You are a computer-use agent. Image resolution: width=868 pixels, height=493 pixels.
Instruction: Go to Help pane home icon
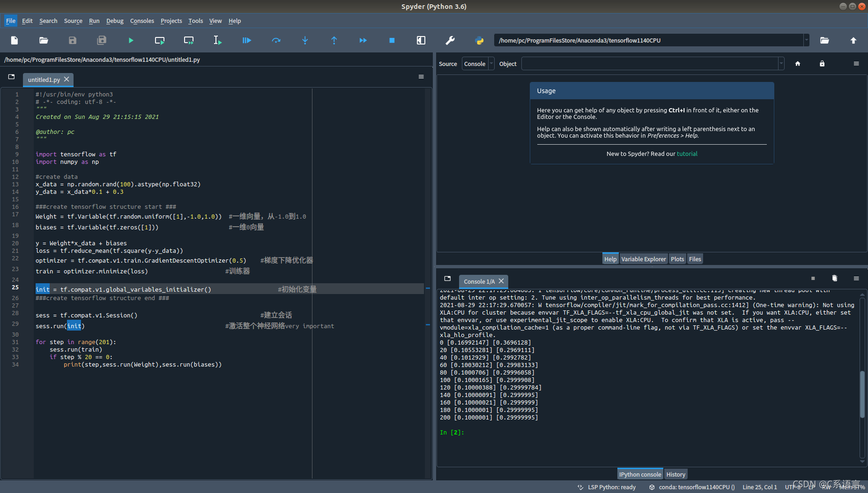point(798,64)
